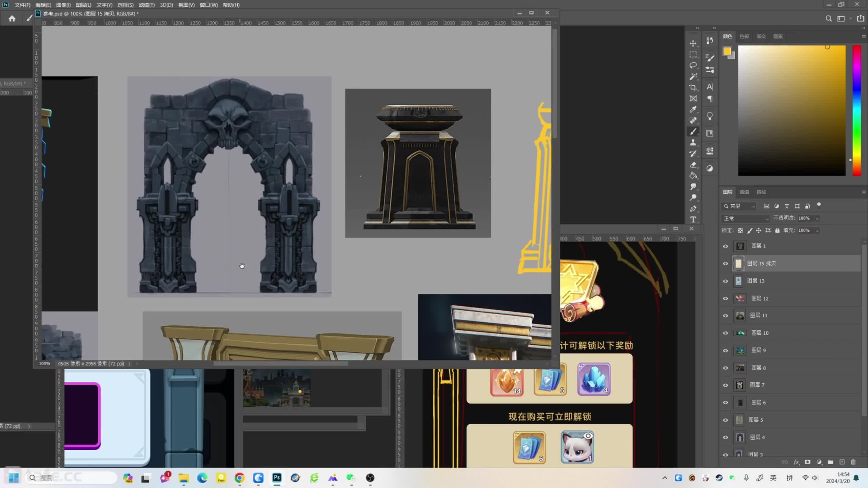
Task: Open the 滤镜(T) menu
Action: click(x=146, y=5)
